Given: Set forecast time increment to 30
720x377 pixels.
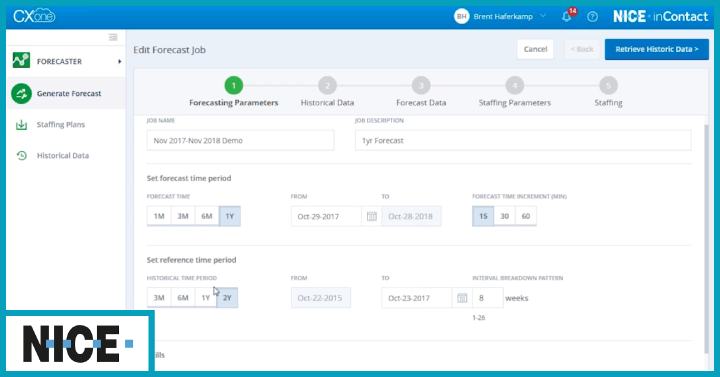Looking at the screenshot, I should [x=505, y=216].
